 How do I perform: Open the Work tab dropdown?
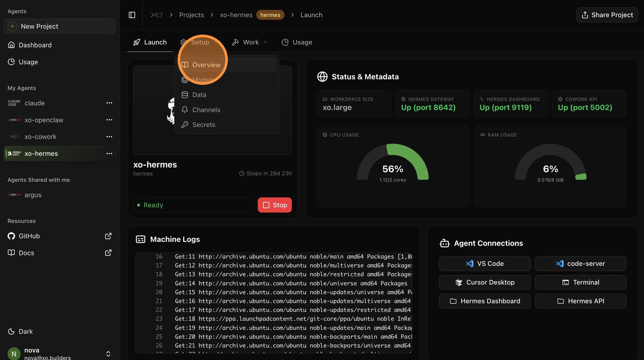click(x=250, y=42)
